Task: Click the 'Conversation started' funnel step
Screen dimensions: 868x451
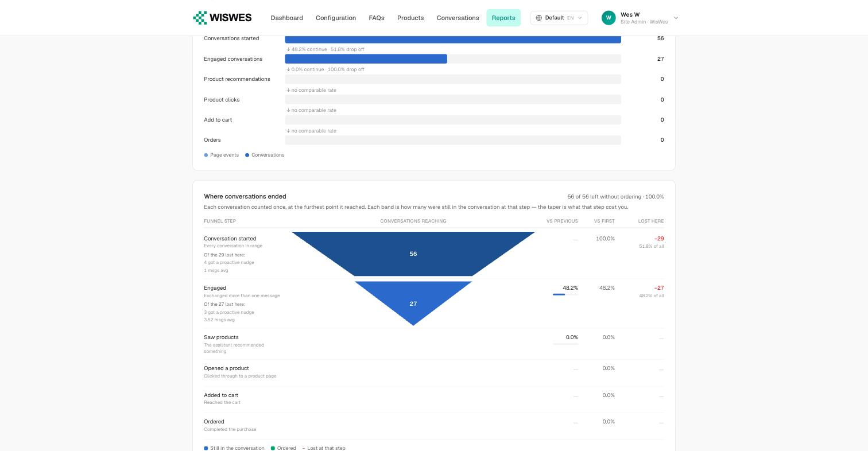Action: 230,239
